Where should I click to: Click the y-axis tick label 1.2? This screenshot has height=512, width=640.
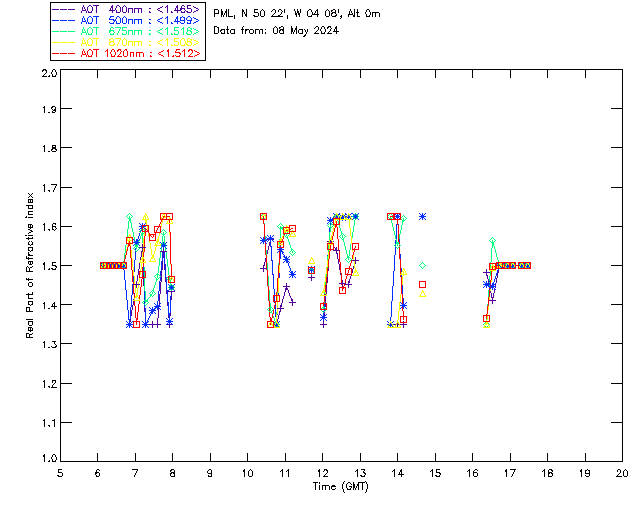pos(49,384)
